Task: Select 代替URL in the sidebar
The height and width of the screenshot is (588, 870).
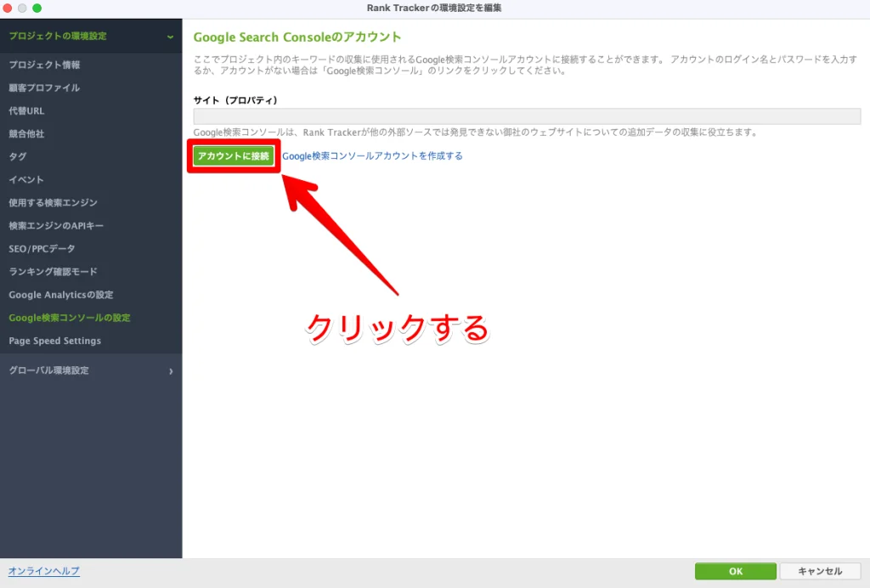Action: coord(26,111)
